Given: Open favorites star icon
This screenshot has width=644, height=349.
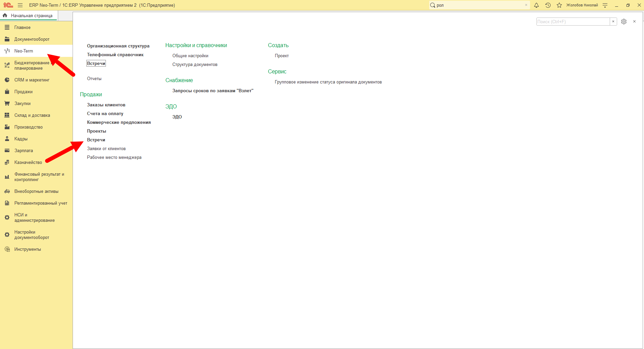Looking at the screenshot, I should click(559, 5).
